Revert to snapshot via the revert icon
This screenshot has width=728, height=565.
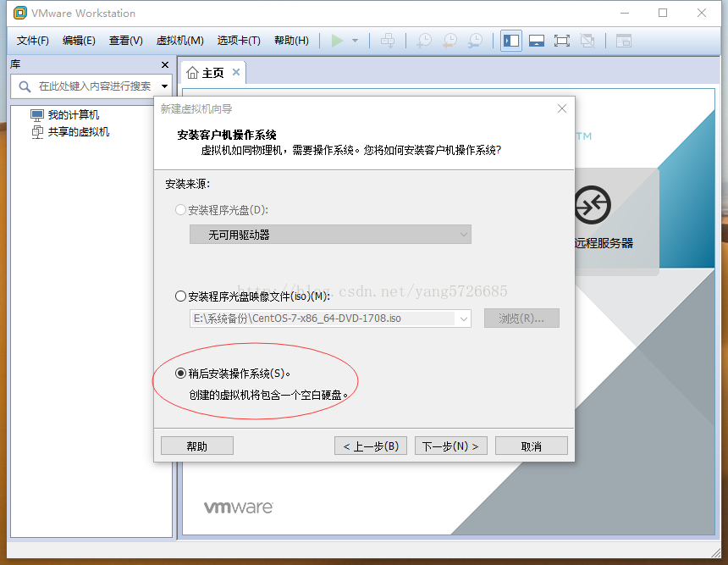(x=449, y=40)
